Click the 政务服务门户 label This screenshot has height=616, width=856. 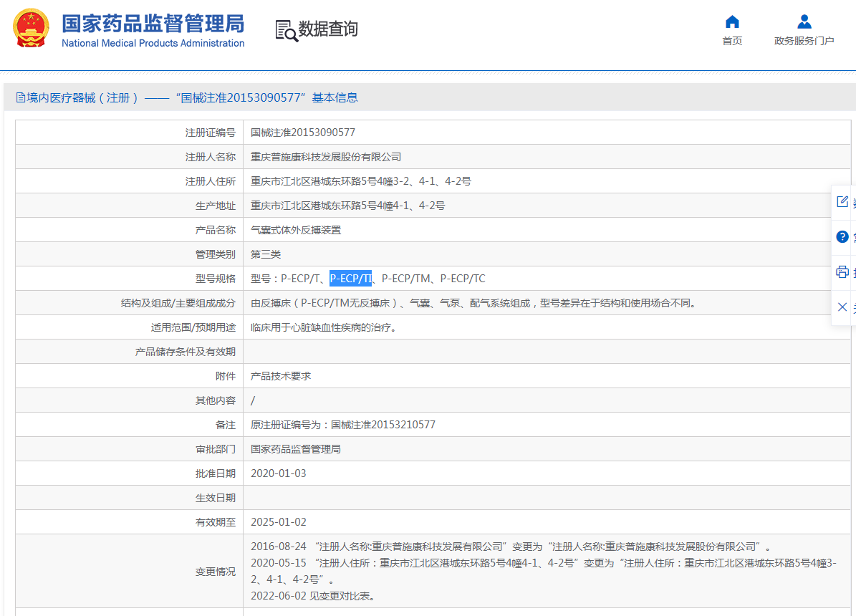[x=804, y=41]
